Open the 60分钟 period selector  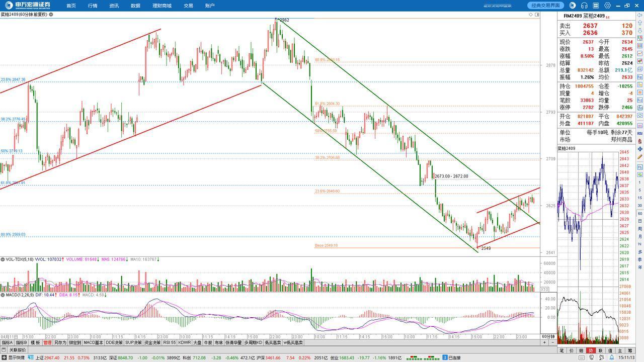[548, 336]
